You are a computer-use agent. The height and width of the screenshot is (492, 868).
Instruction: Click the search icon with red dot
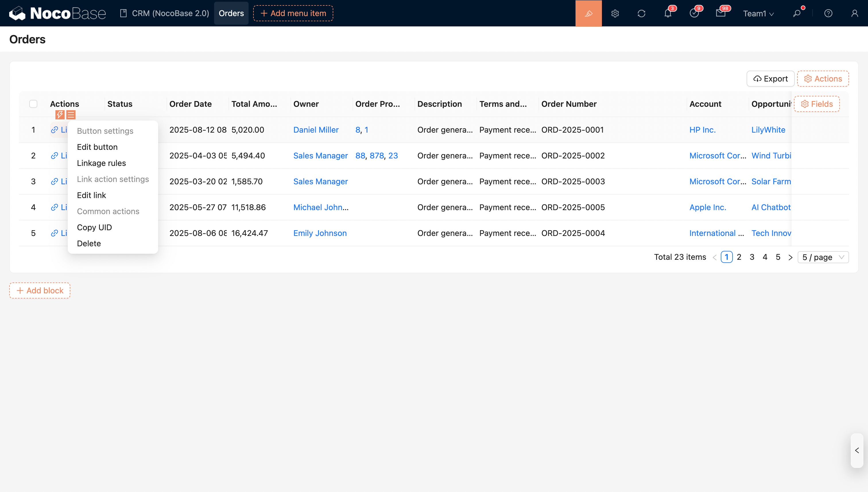(797, 13)
